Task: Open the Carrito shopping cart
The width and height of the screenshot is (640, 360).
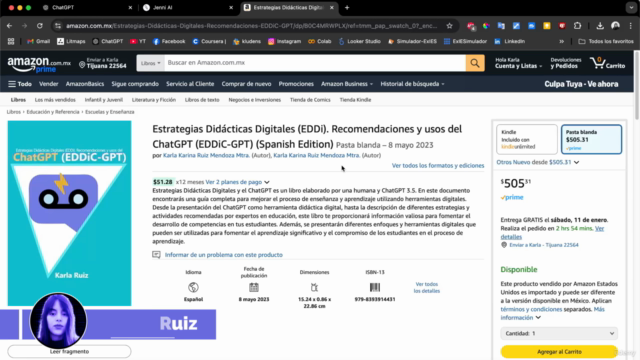Action: [x=607, y=63]
